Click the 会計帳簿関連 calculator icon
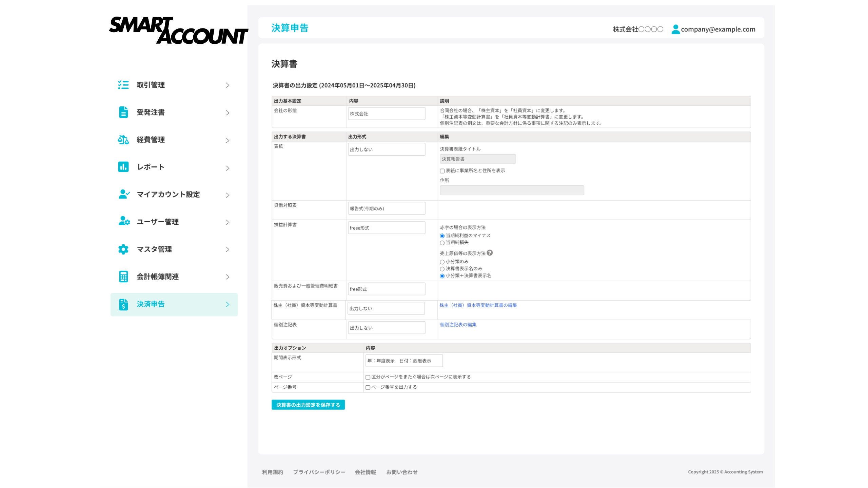 point(123,277)
